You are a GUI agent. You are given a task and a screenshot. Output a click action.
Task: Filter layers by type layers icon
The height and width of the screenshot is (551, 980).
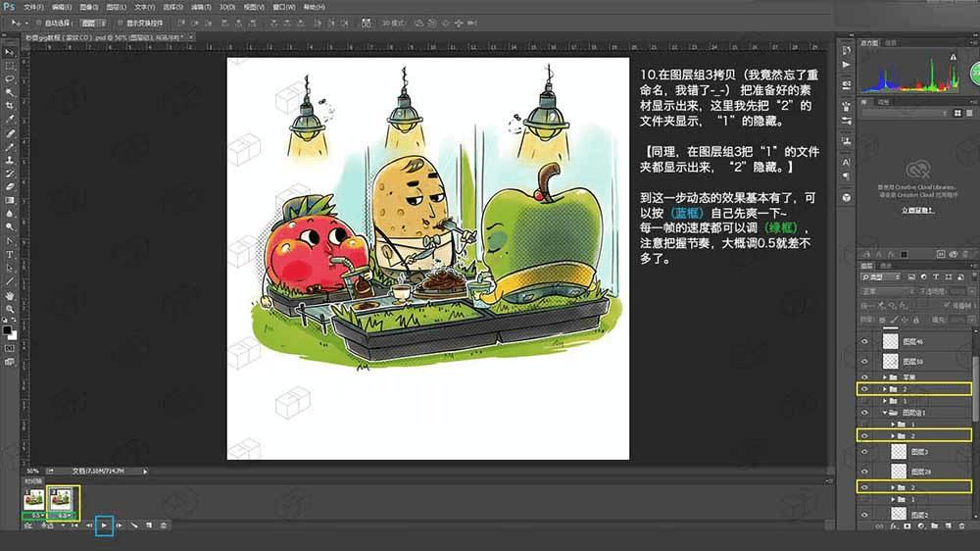click(936, 277)
